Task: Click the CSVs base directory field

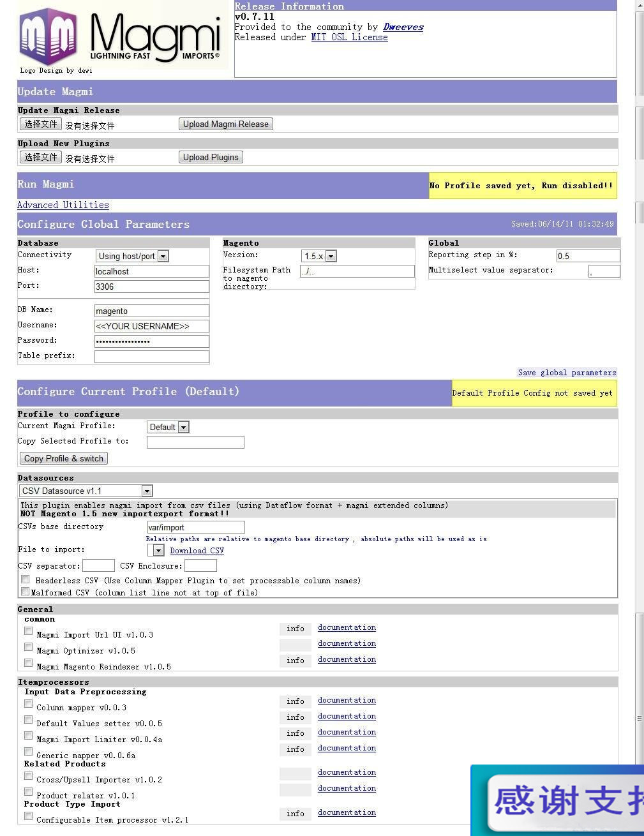Action: (196, 527)
